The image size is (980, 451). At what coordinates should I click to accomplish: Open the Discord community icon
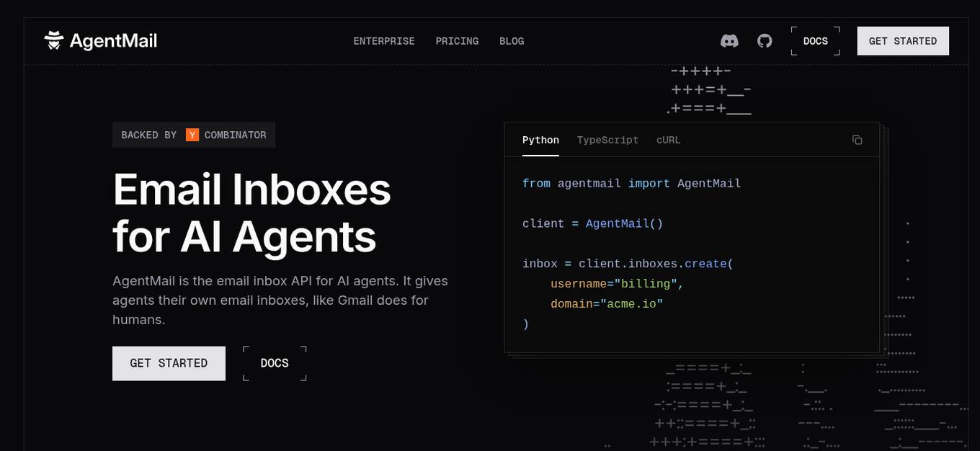(x=729, y=41)
